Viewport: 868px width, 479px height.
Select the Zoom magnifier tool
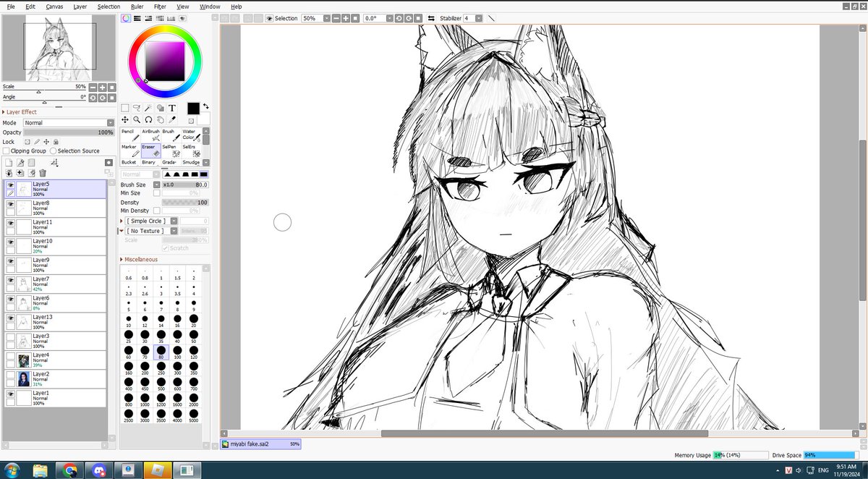tap(136, 119)
